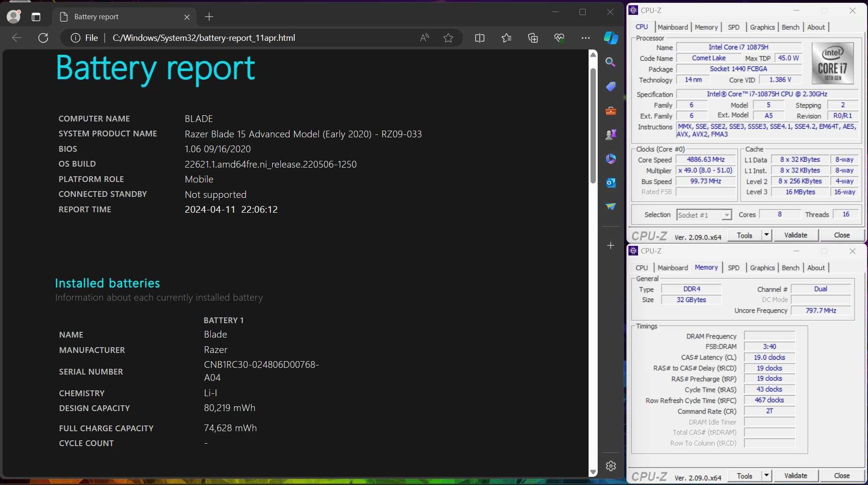The image size is (868, 485).
Task: Switch to SPD tab in bottom CPU-Z
Action: (x=734, y=268)
